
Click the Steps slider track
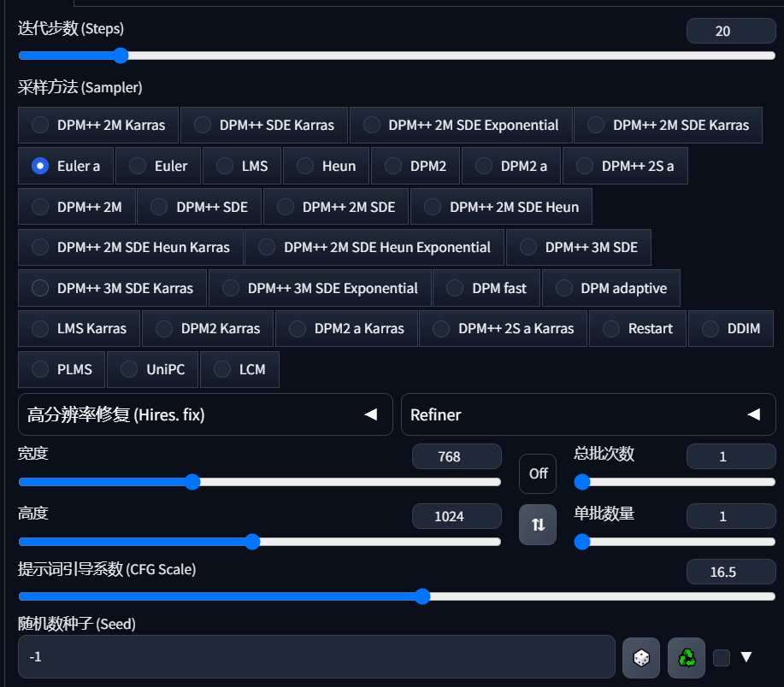[x=427, y=56]
